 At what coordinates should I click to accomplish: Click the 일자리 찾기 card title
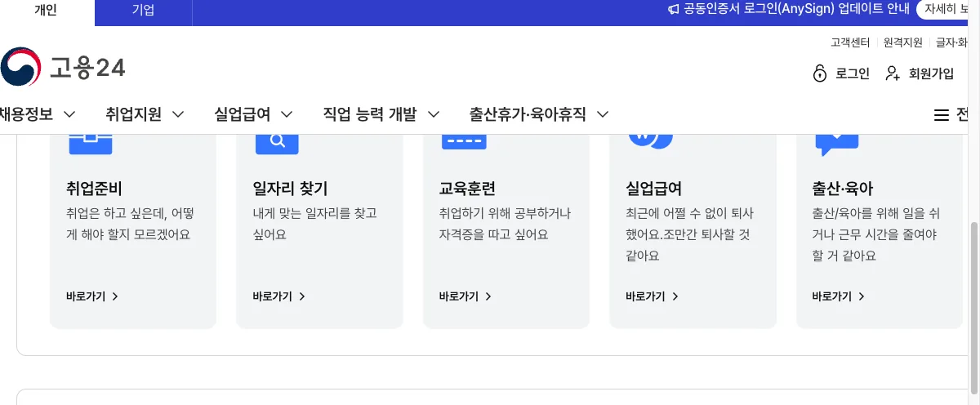tap(291, 189)
